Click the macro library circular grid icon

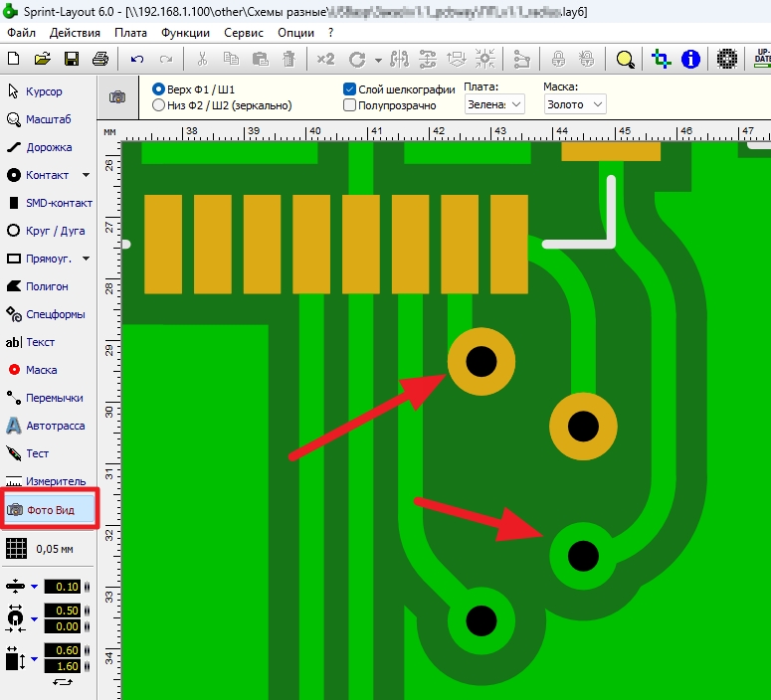click(727, 59)
